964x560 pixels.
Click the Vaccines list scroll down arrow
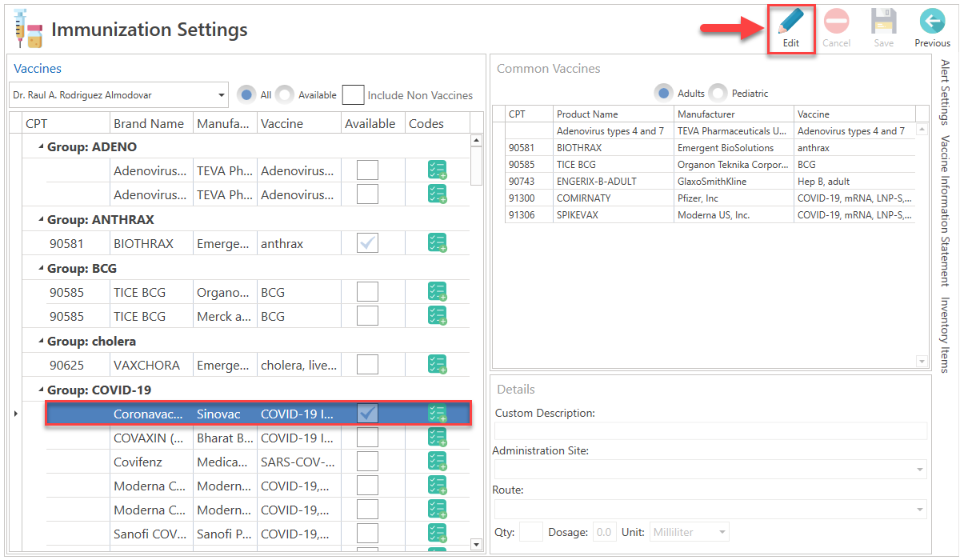point(477,544)
